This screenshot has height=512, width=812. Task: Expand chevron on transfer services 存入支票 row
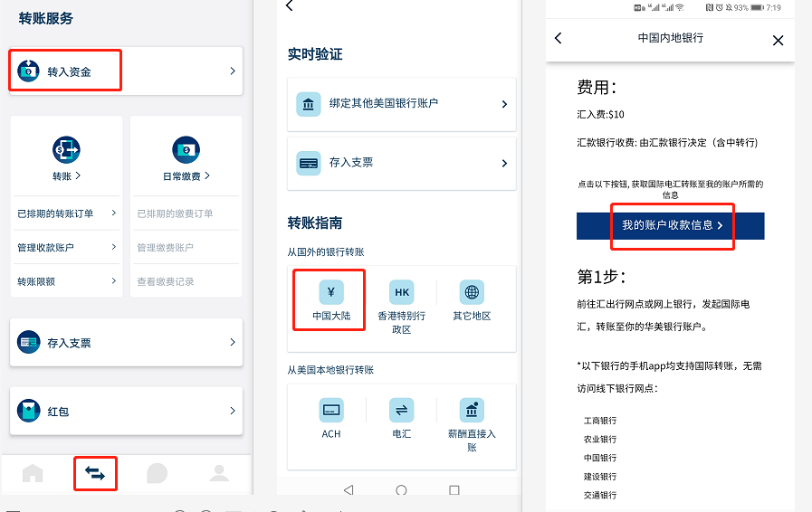tap(233, 342)
